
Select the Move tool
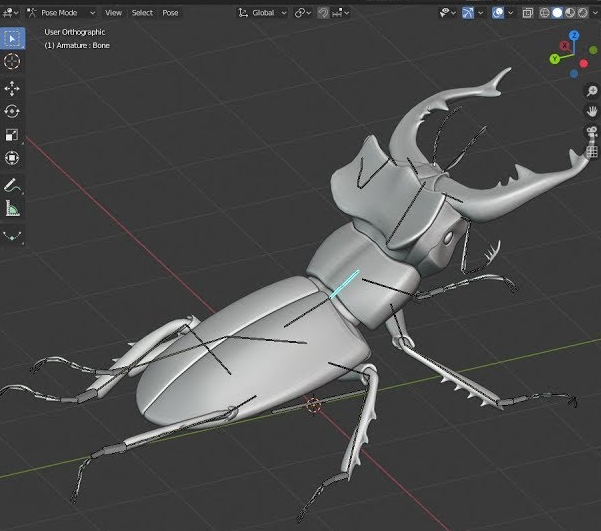coord(12,89)
